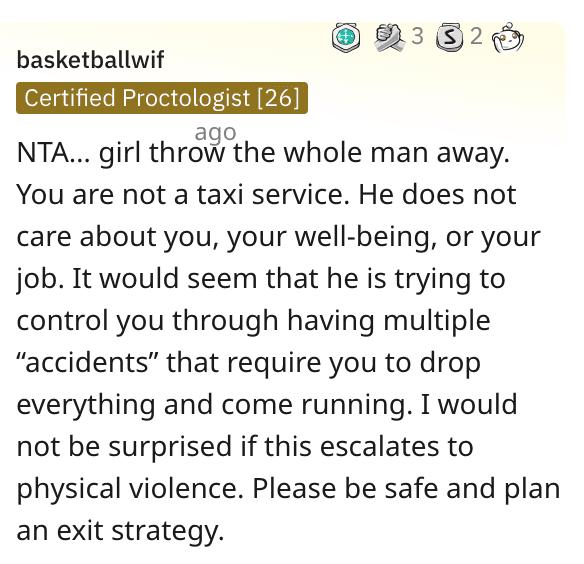Click the Certified Proctologist [26] flair badge
The width and height of the screenshot is (584, 564).
[162, 98]
